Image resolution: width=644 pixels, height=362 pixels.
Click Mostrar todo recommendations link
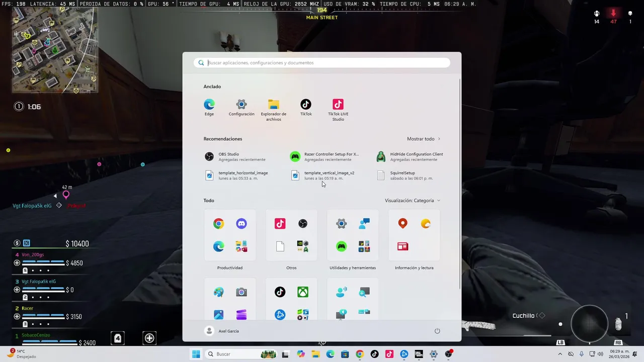(424, 139)
